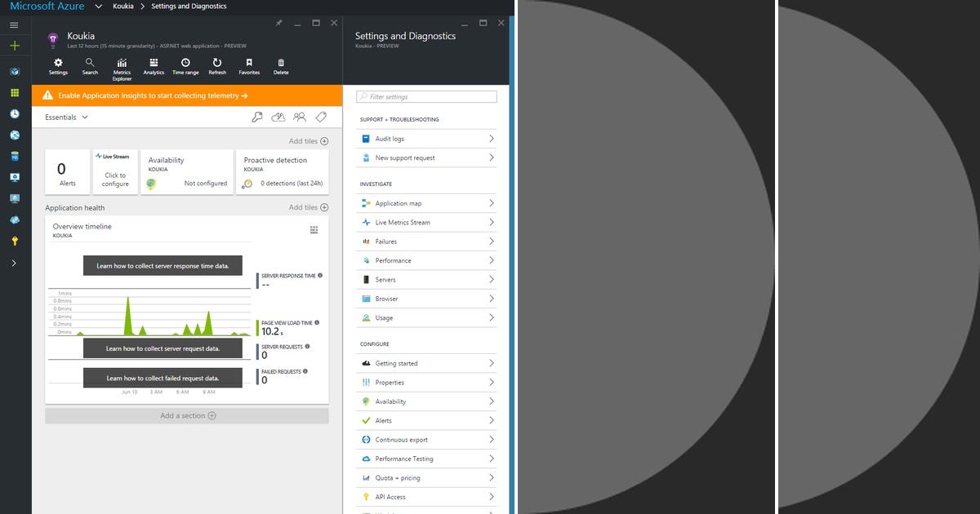980x514 pixels.
Task: Select Koukia in the breadcrumb trail
Action: (x=123, y=6)
